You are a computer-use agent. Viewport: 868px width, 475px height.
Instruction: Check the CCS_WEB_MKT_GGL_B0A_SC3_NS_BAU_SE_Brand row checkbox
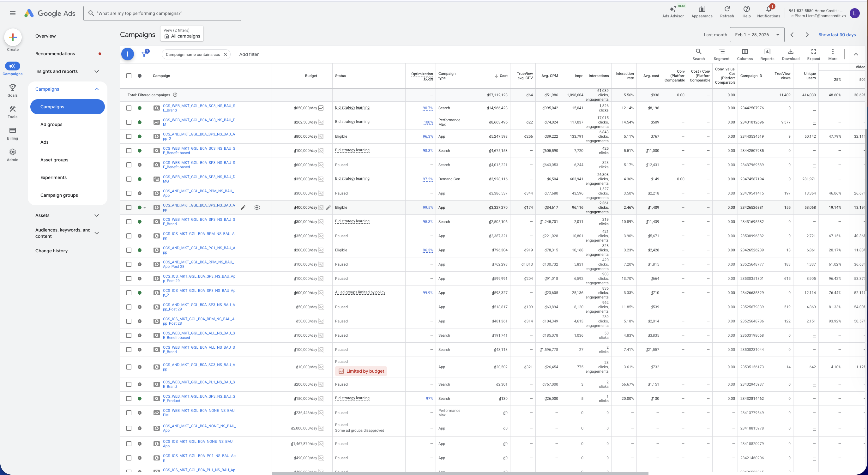coord(129,108)
